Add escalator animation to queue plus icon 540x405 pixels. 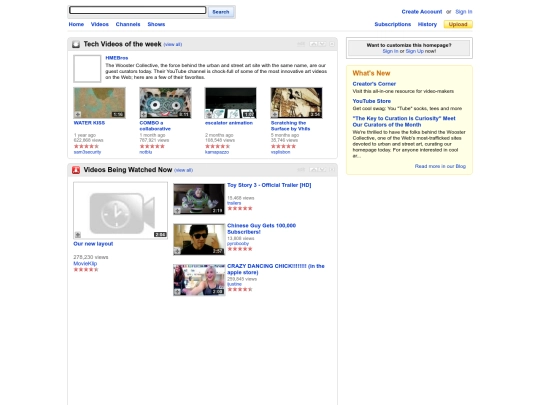point(209,114)
